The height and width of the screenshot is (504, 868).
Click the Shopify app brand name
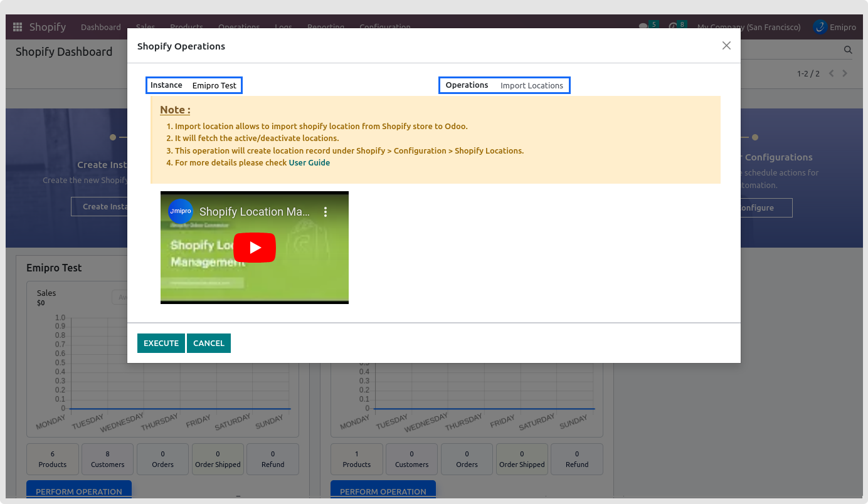48,27
